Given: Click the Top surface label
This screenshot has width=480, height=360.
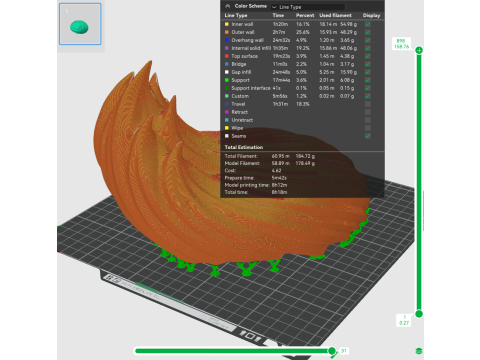Looking at the screenshot, I should (x=245, y=56).
